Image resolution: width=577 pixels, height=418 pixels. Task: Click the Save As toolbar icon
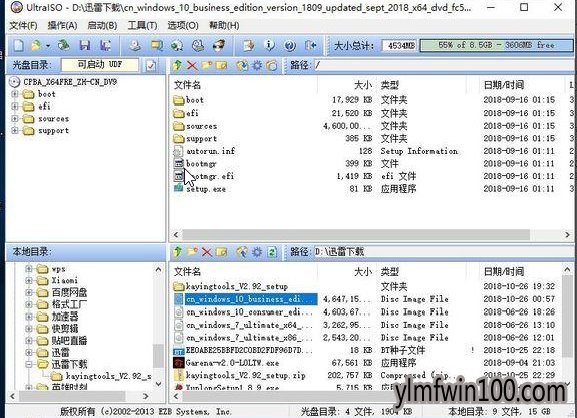[106, 46]
